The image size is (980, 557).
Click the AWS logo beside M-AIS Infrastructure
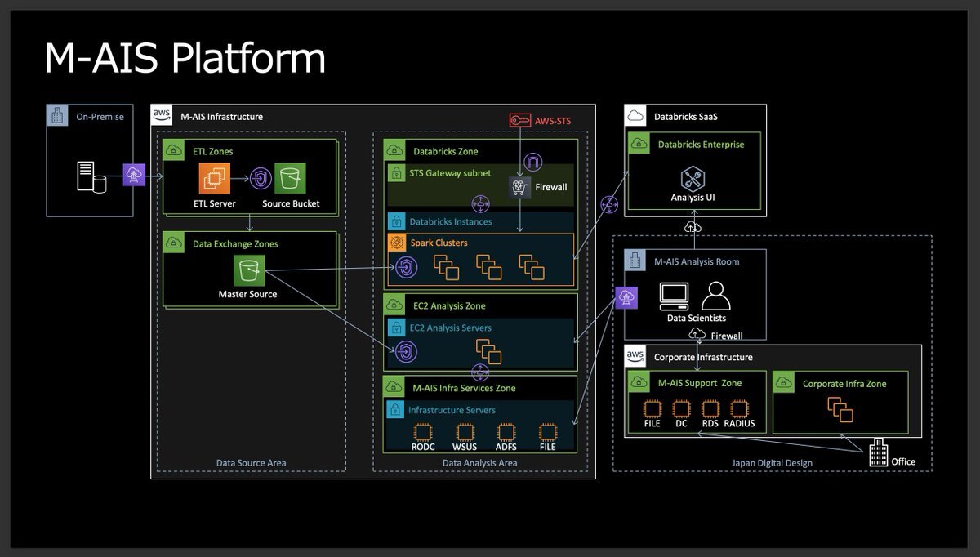(x=162, y=115)
